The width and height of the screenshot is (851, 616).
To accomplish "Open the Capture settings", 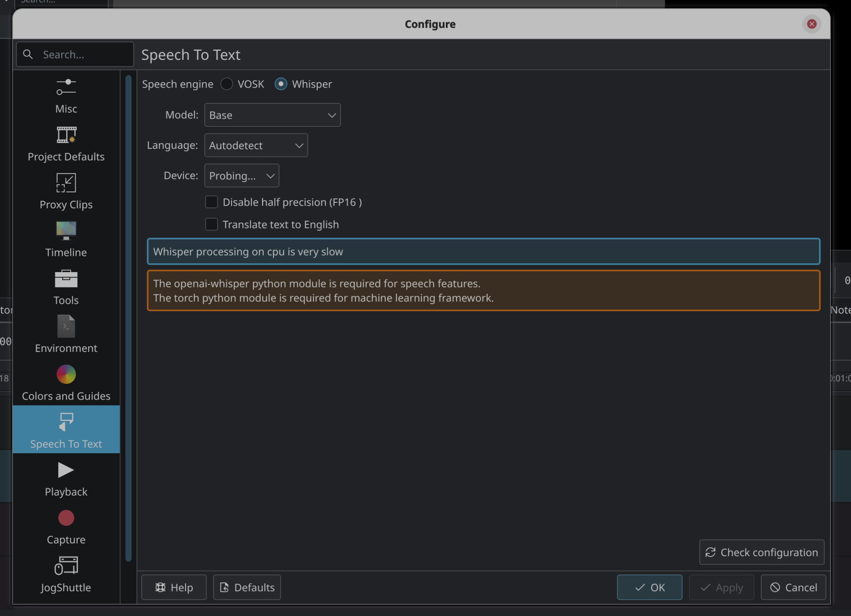I will point(66,526).
